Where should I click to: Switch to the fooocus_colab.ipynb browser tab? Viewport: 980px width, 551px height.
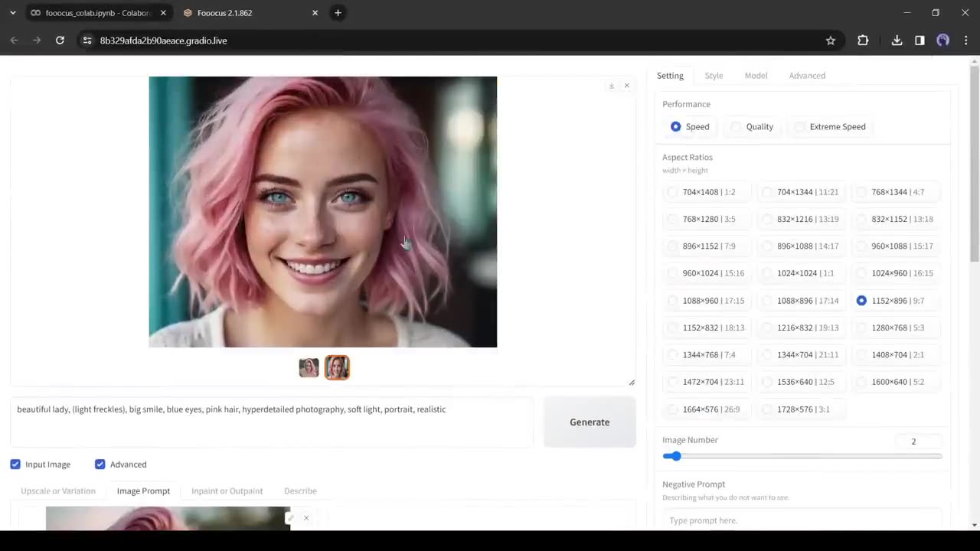coord(97,13)
